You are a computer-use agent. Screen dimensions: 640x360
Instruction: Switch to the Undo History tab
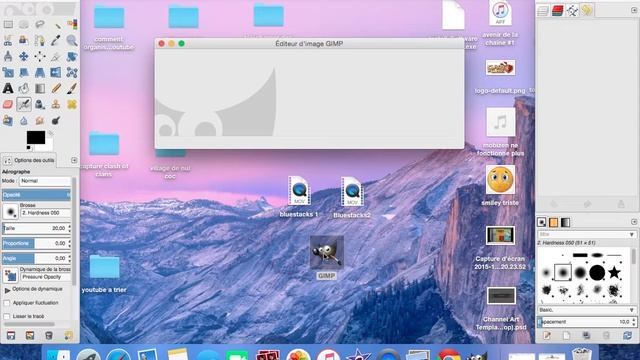point(587,11)
